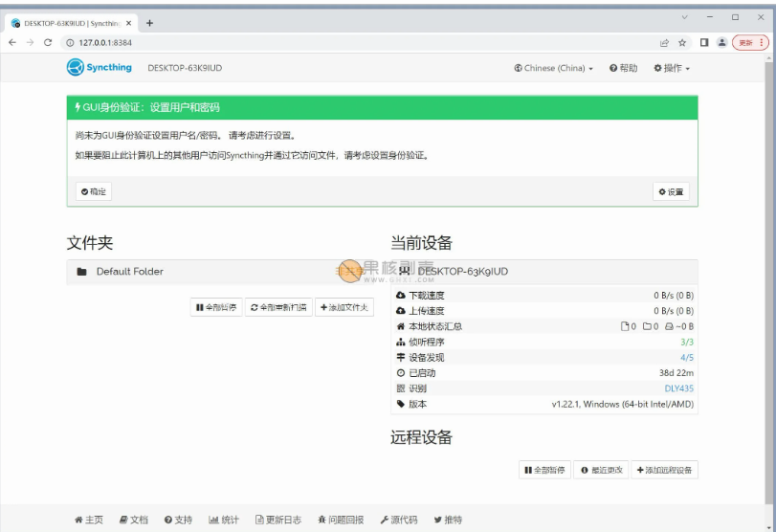Open the 3/3 listeners status link

pyautogui.click(x=687, y=342)
